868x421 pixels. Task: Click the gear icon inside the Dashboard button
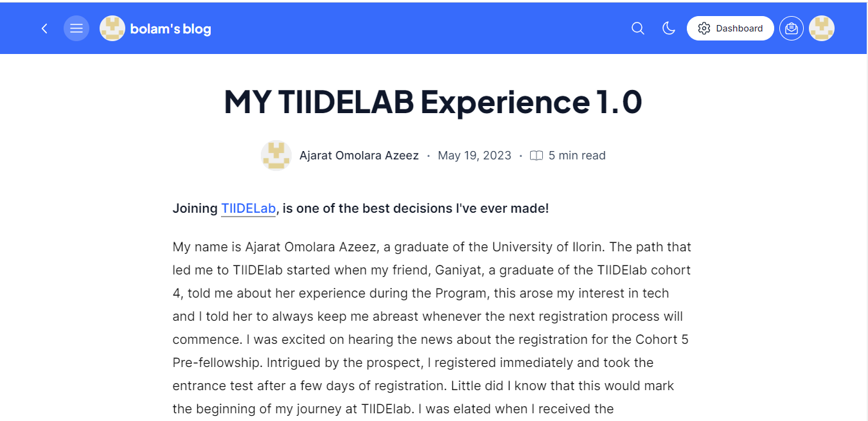click(704, 28)
